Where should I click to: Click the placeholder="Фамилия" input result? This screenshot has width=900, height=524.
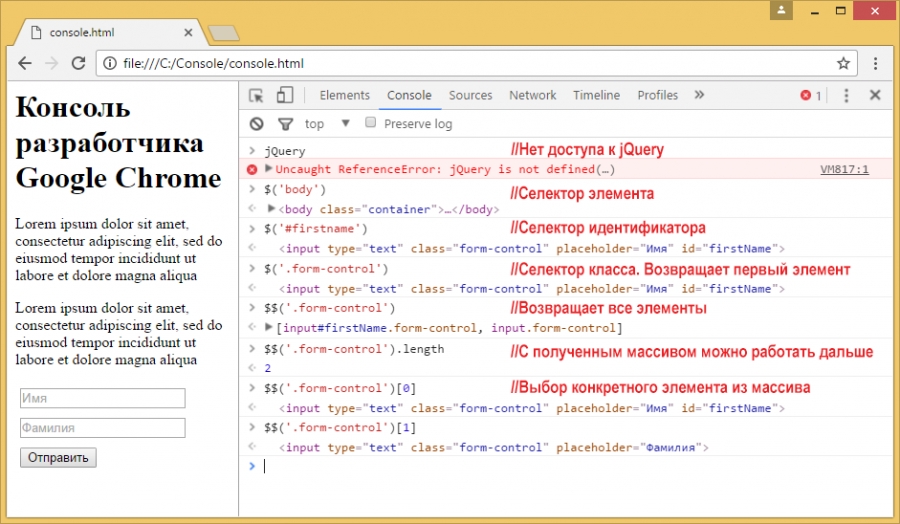[494, 447]
